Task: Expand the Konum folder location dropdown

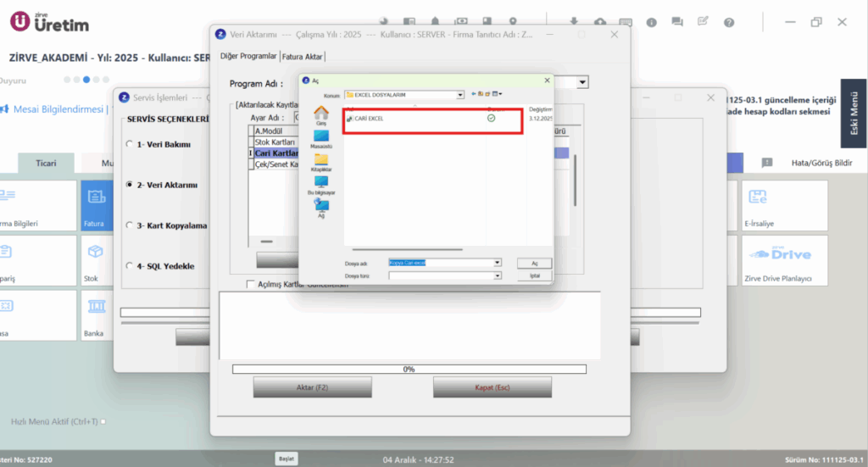Action: tap(460, 95)
